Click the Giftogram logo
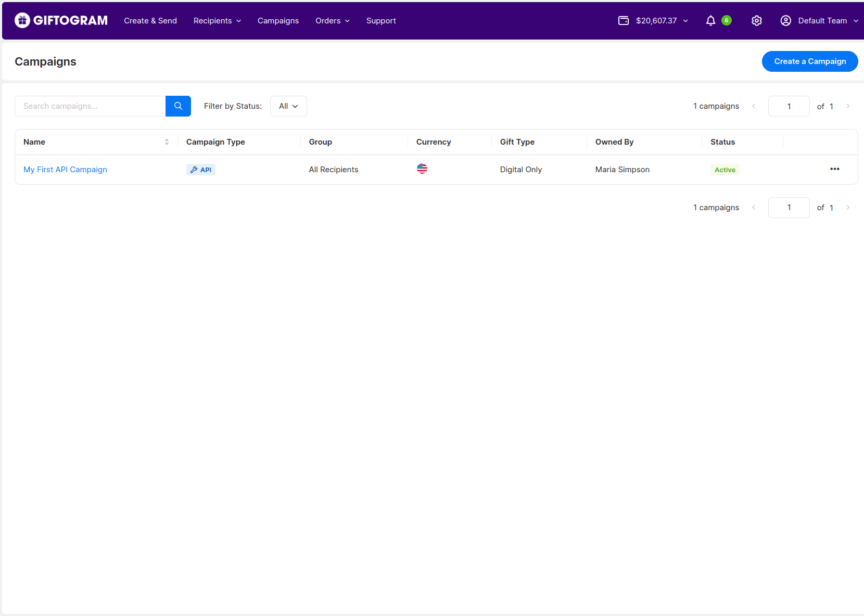Viewport: 864px width, 616px height. pyautogui.click(x=61, y=20)
